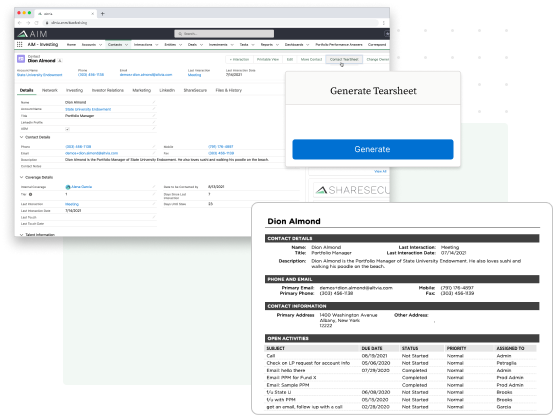The width and height of the screenshot is (553, 415).
Task: Collapse the Contact Details section
Action: point(22,137)
